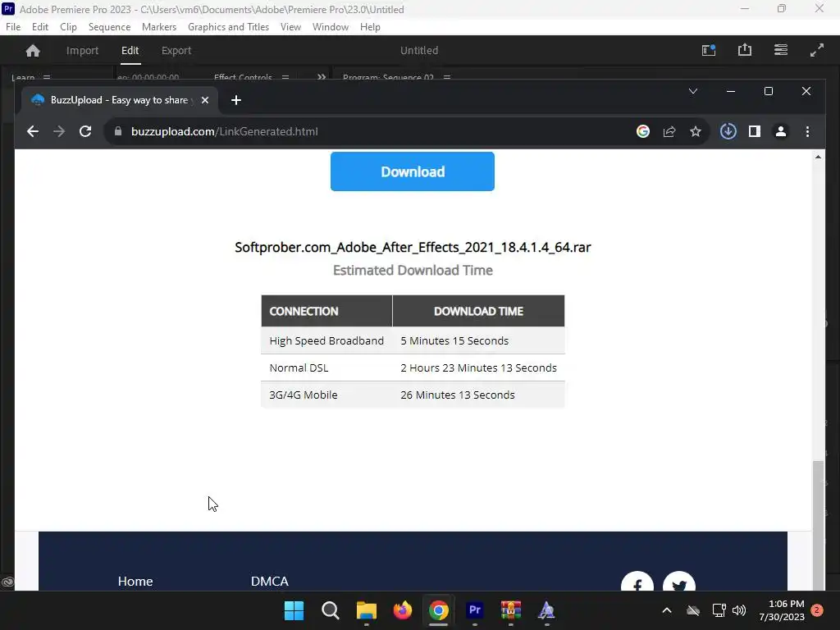The height and width of the screenshot is (630, 840).
Task: Share this page icon in Chrome
Action: 669,131
